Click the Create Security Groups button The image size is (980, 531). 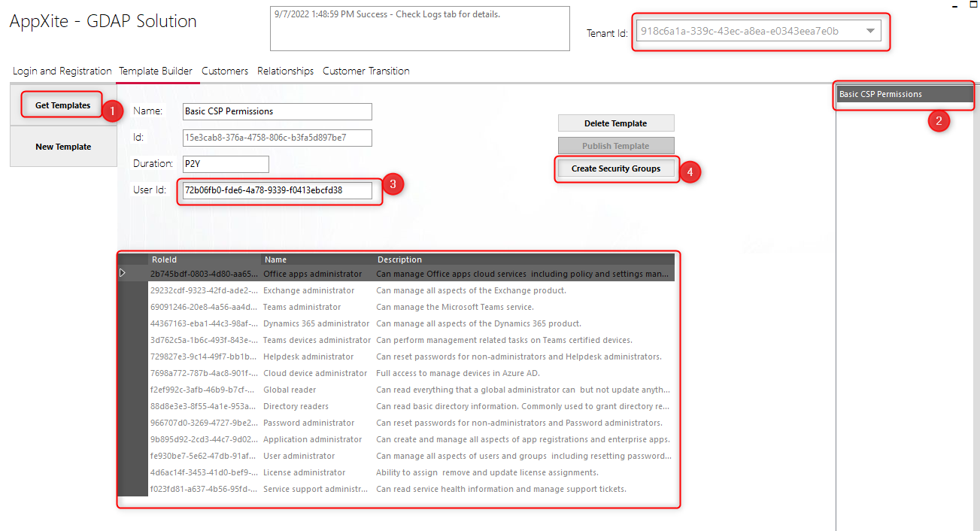(x=616, y=168)
